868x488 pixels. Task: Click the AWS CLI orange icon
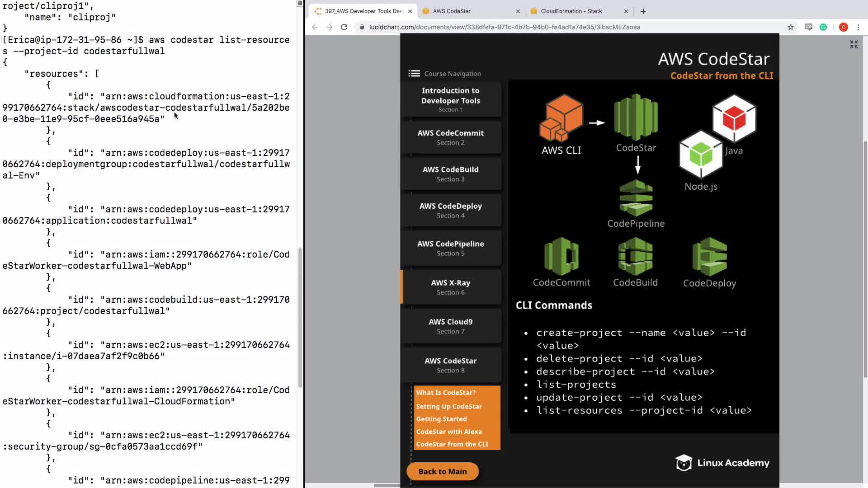561,118
